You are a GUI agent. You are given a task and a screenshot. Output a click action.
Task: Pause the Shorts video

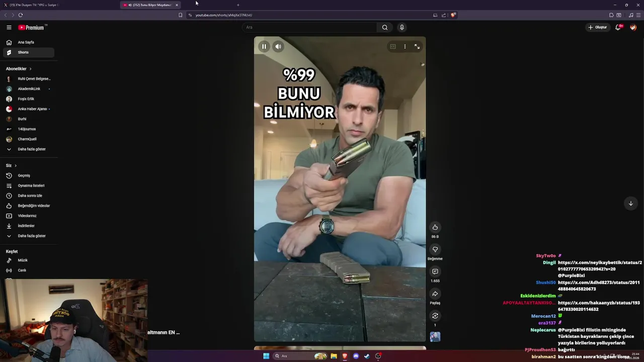coord(264,47)
